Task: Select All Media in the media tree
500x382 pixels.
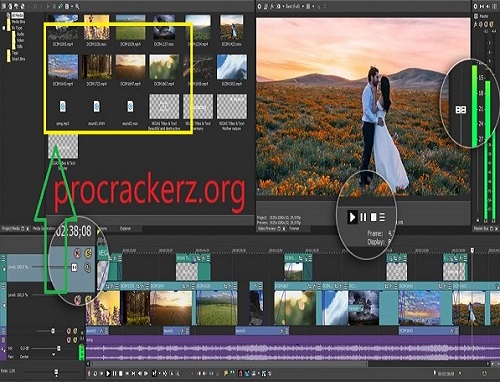Action: point(17,15)
